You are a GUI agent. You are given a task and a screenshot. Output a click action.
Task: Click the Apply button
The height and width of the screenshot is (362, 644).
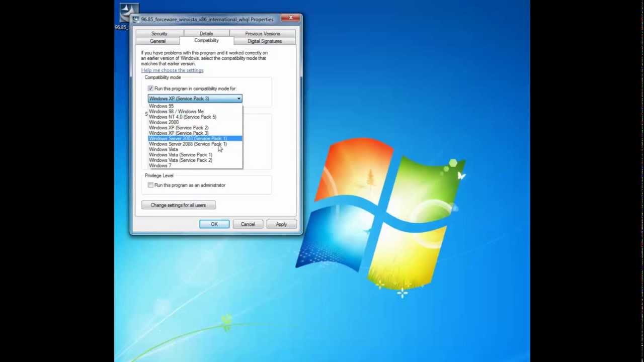click(281, 224)
